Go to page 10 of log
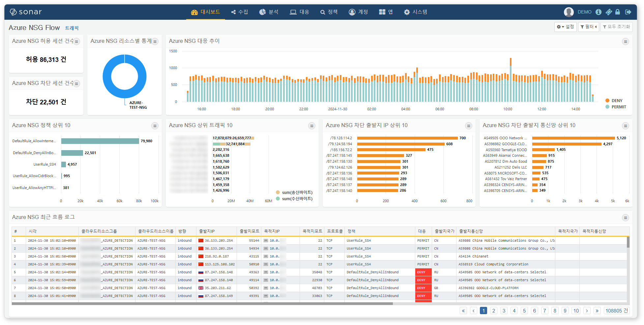Viewport: 644px width, 325px height. click(576, 311)
